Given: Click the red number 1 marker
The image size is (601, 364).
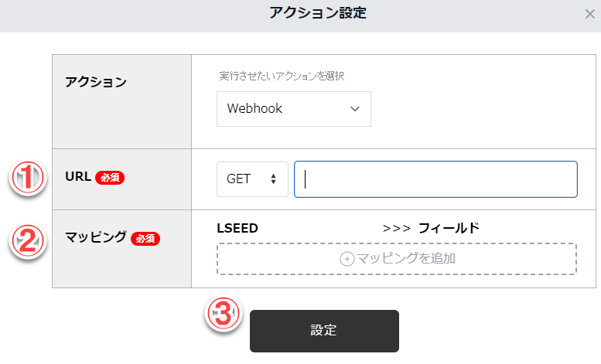Looking at the screenshot, I should click(28, 179).
